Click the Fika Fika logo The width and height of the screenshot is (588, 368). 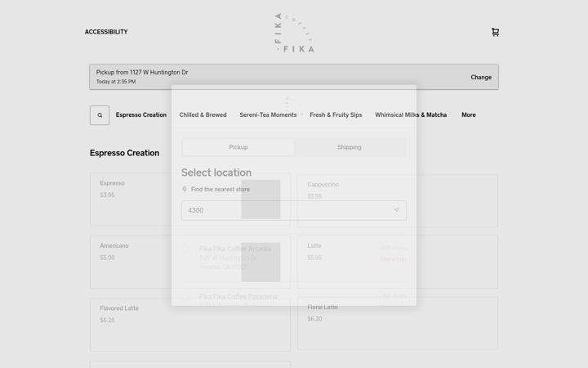click(x=294, y=32)
